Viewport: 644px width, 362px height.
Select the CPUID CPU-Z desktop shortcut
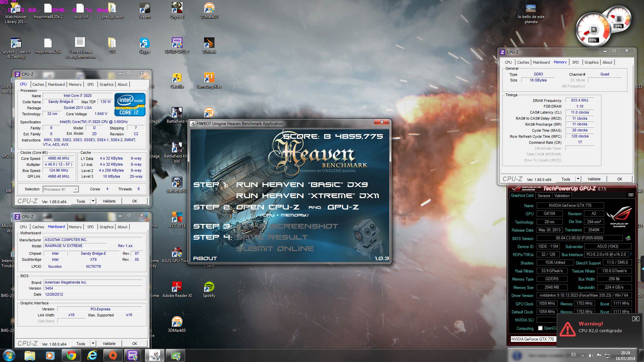(177, 46)
